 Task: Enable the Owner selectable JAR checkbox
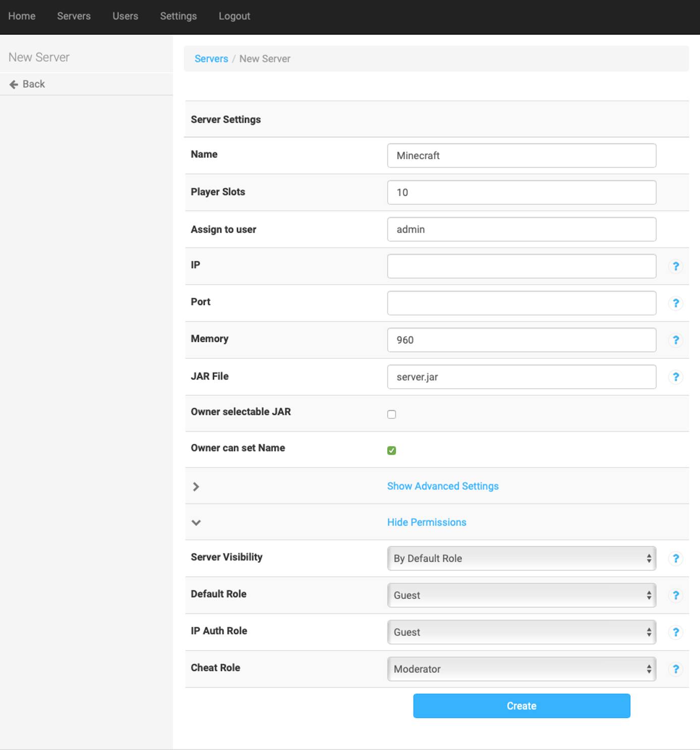392,414
